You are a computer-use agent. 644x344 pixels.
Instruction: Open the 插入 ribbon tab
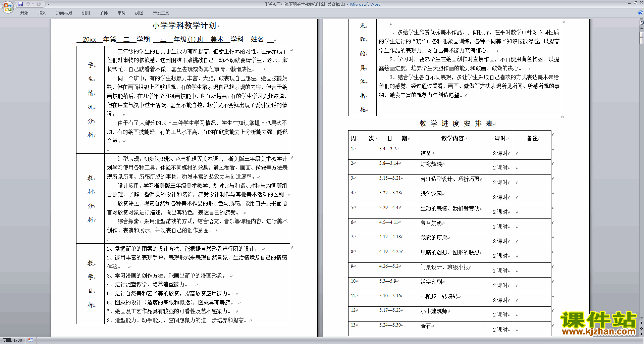[42, 13]
